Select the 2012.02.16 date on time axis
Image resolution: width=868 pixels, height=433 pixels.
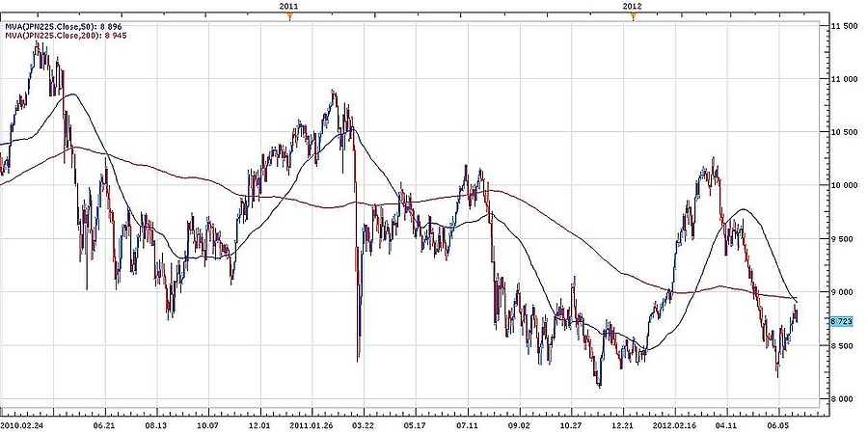point(673,423)
